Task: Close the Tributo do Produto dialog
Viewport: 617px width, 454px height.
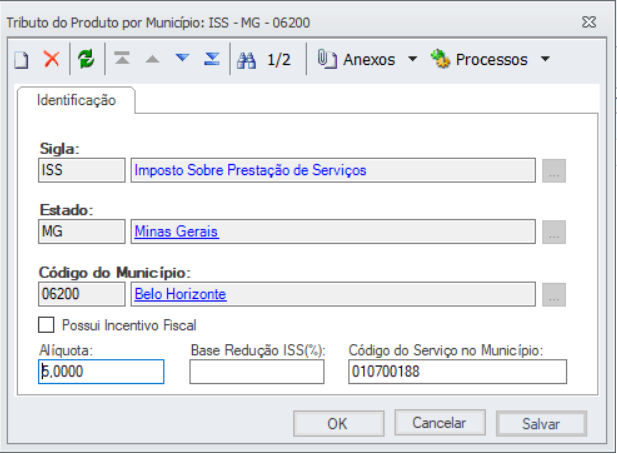Action: coord(589,22)
